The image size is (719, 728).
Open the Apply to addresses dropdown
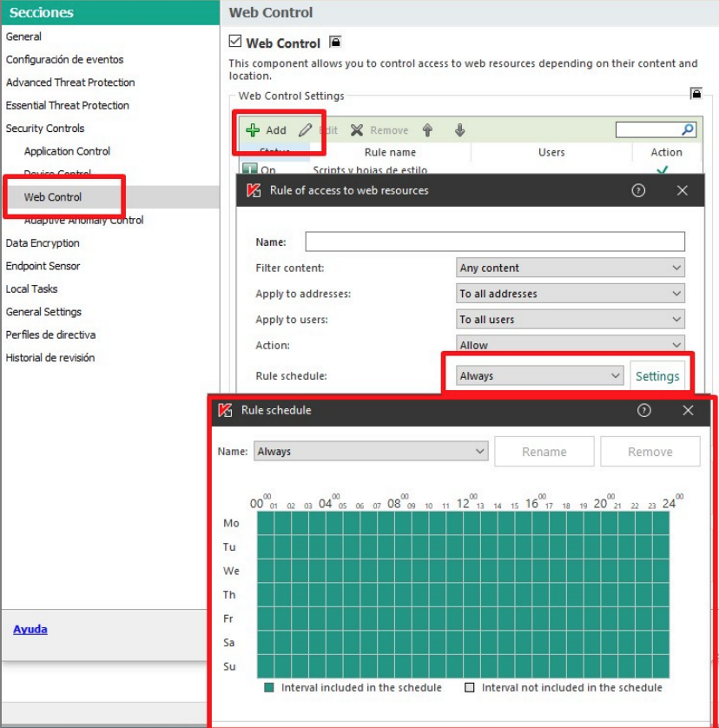click(x=570, y=294)
